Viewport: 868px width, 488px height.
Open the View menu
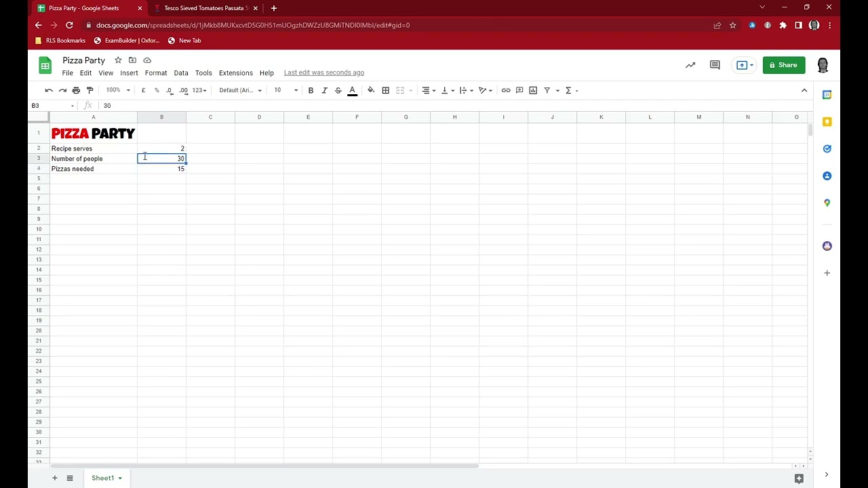[x=106, y=73]
